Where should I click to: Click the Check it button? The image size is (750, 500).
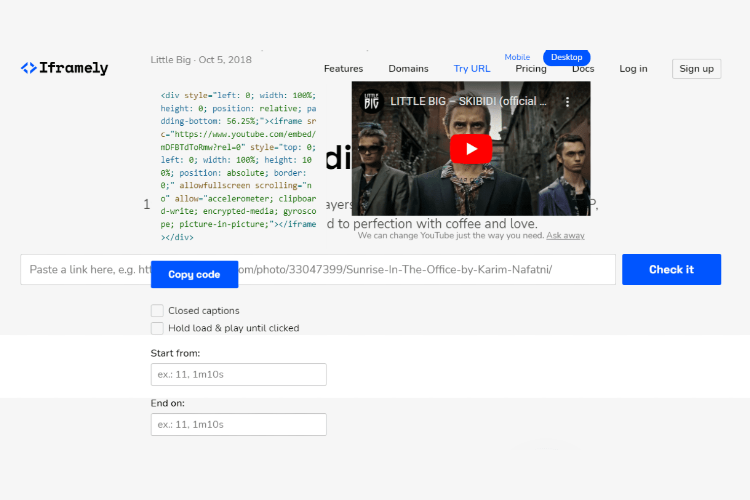point(671,269)
